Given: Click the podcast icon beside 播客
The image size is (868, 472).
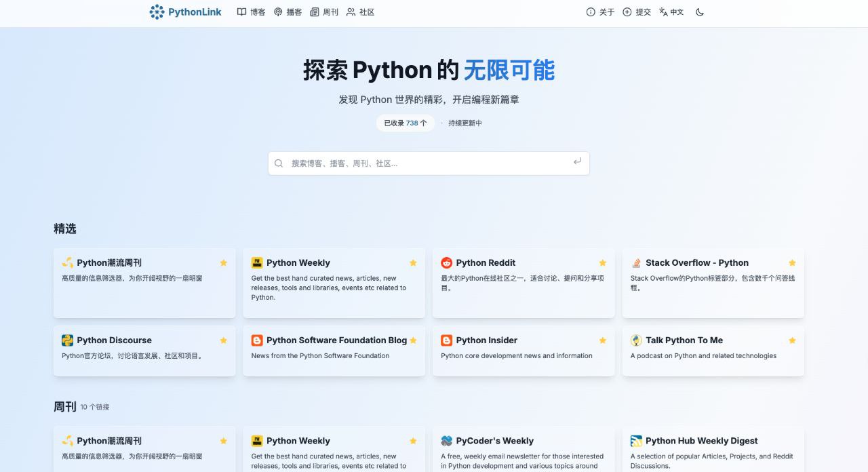Looking at the screenshot, I should [x=278, y=12].
